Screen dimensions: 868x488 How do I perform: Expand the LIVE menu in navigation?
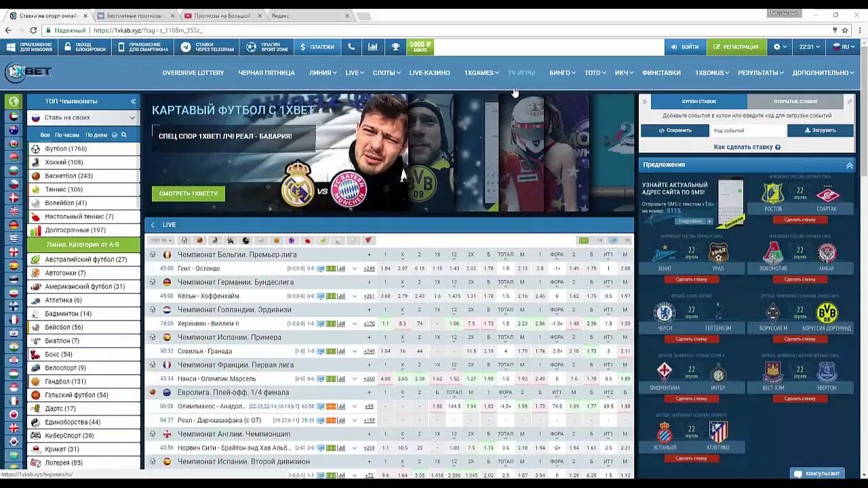[355, 73]
